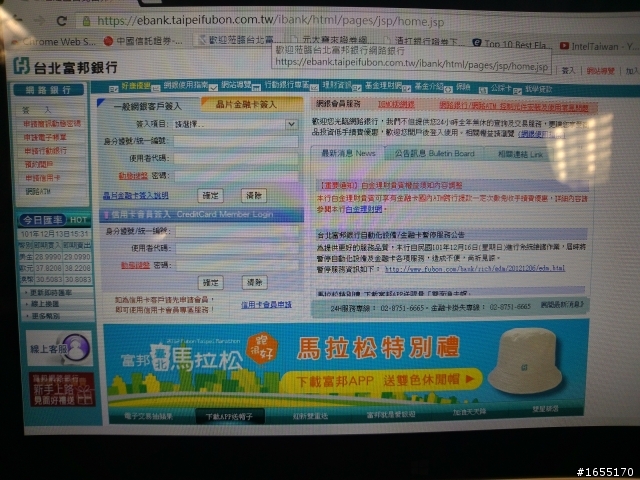This screenshot has width=640, height=480.
Task: Open the www.fubon.com edm announcement link
Action: click(475, 269)
